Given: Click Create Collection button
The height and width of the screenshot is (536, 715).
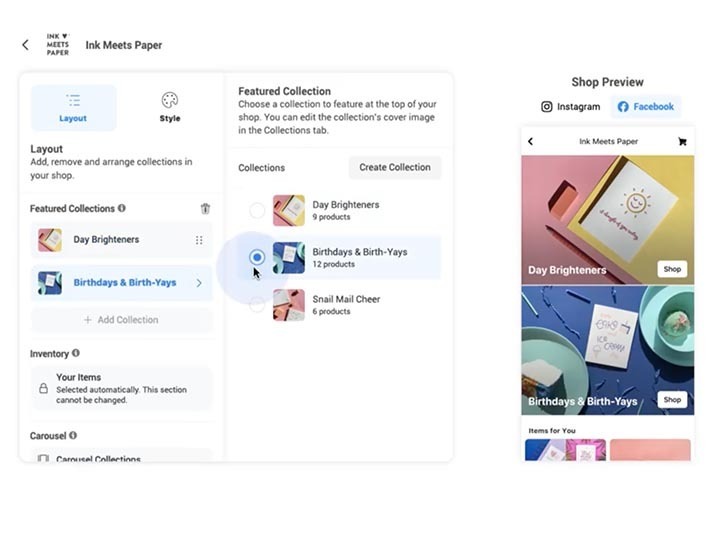Looking at the screenshot, I should pyautogui.click(x=395, y=167).
